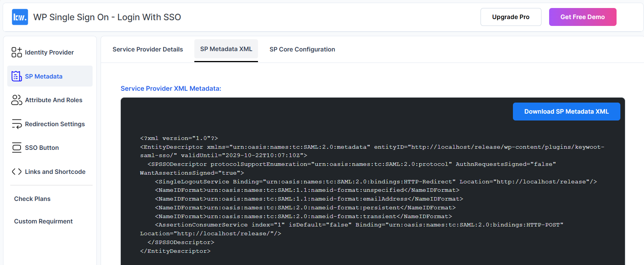644x265 pixels.
Task: Click the Keywoot logo icon in header
Action: pyautogui.click(x=20, y=17)
